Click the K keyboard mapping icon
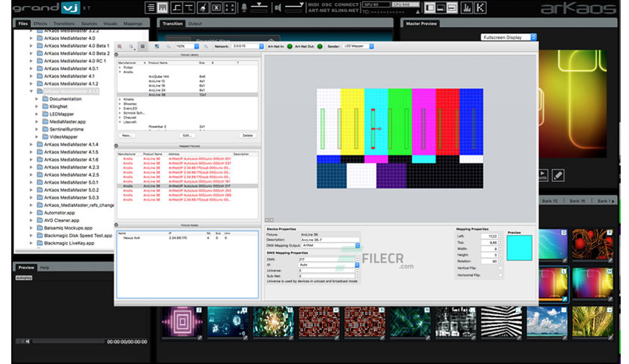 coord(480,8)
